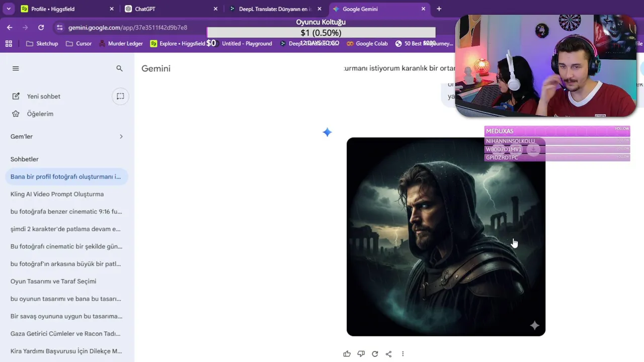Open the Cursor bookmark folder
Image resolution: width=644 pixels, height=362 pixels.
tap(78, 44)
